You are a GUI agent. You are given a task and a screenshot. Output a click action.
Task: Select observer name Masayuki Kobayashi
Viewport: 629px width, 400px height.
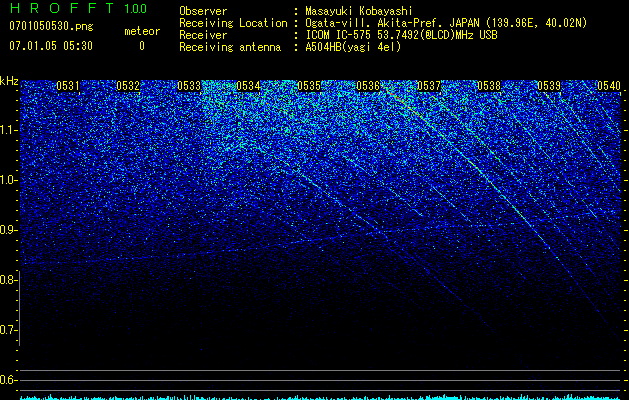359,11
